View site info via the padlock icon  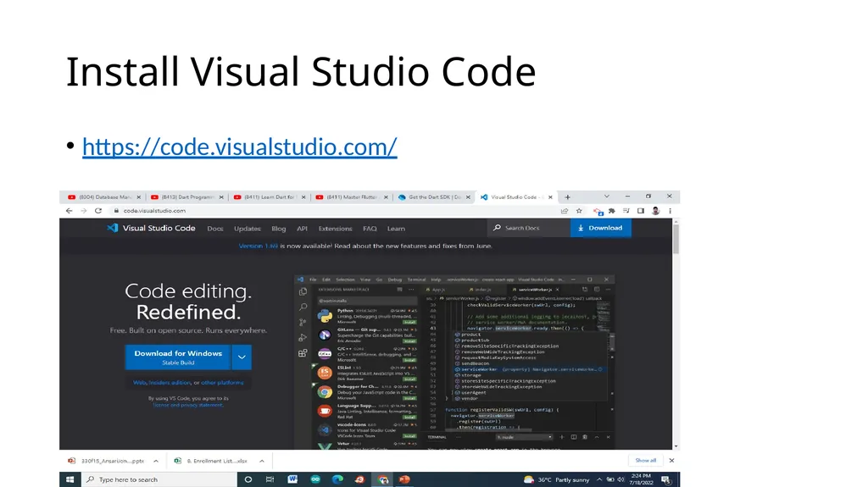116,211
